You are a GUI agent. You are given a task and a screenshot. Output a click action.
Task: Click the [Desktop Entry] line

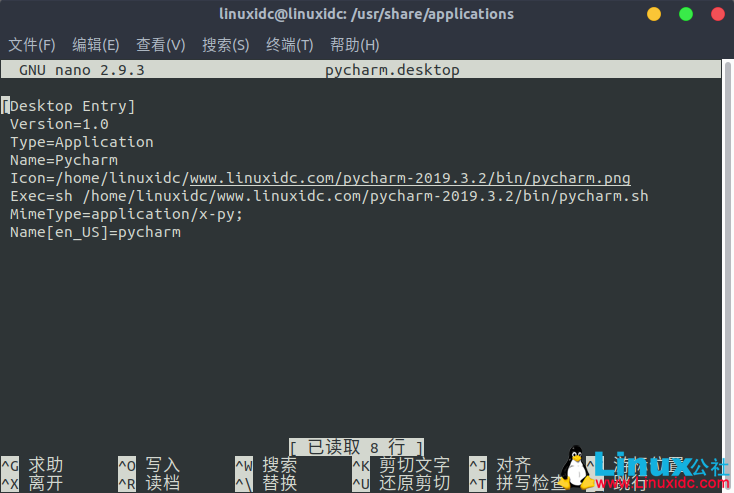[x=68, y=106]
